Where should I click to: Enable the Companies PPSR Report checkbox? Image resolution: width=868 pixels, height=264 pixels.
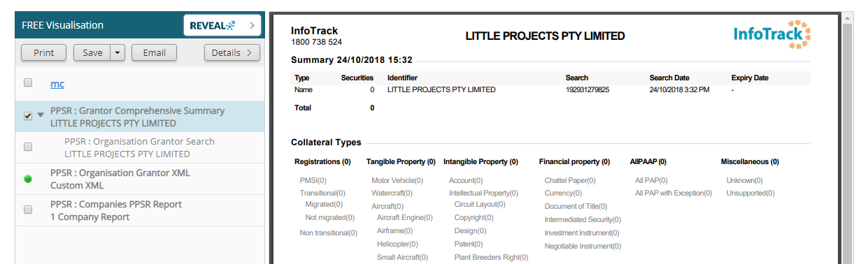point(28,210)
